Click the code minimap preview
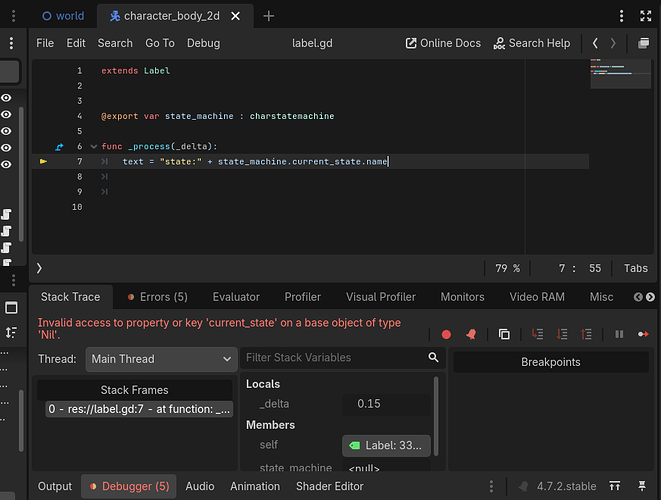Image resolution: width=661 pixels, height=500 pixels. [x=621, y=74]
